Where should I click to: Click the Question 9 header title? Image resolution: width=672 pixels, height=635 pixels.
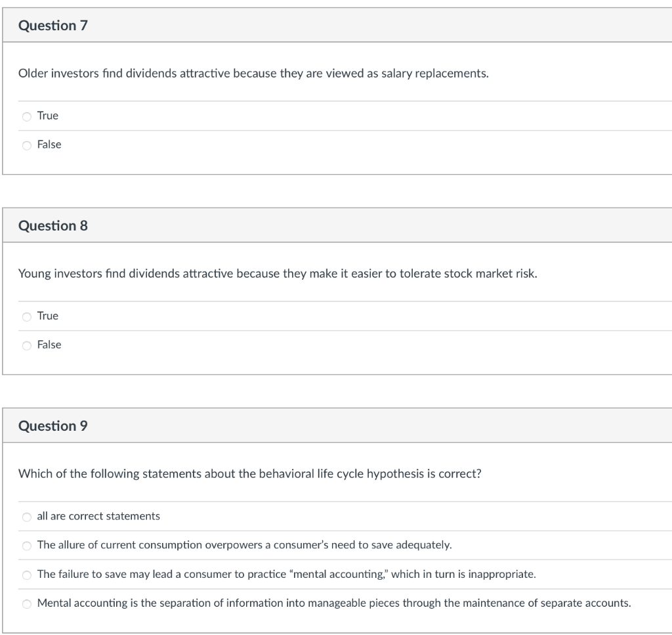click(53, 426)
